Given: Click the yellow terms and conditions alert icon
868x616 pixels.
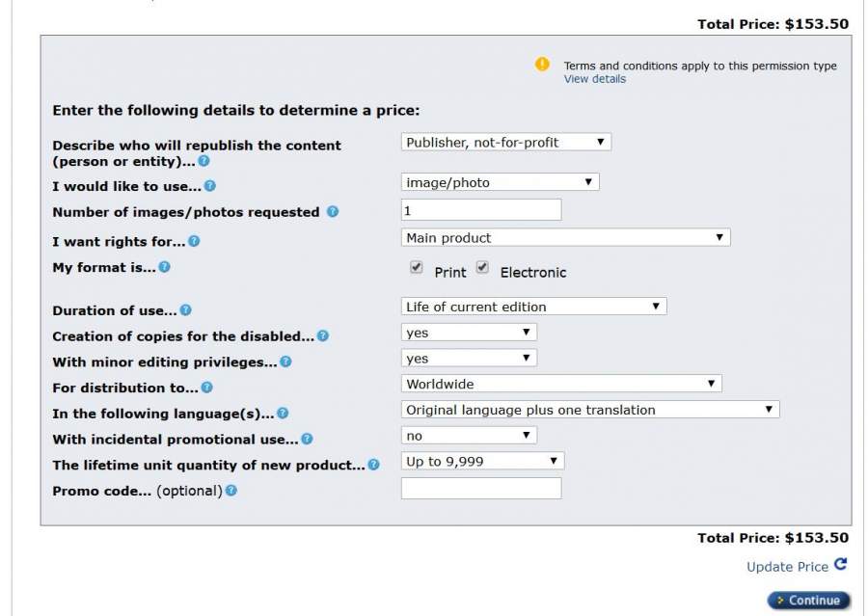Looking at the screenshot, I should 542,65.
